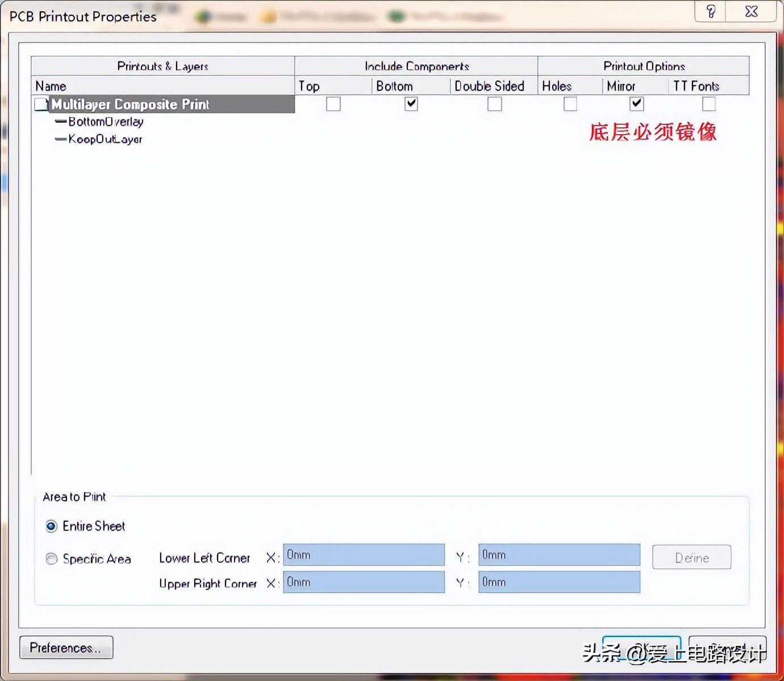Viewport: 784px width, 681px height.
Task: Click the Upper Right Corner X field
Action: point(364,582)
